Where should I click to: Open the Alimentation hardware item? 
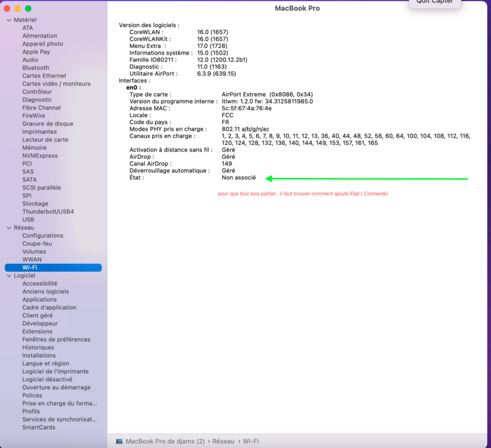coord(40,36)
